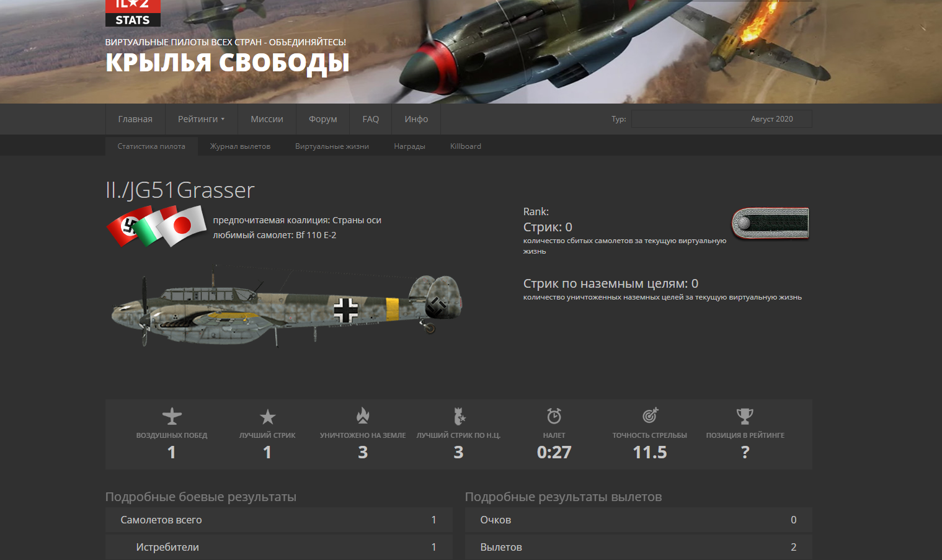Screen dimensions: 942x560
Task: Expand the Рейтинги dropdown menu
Action: 202,119
